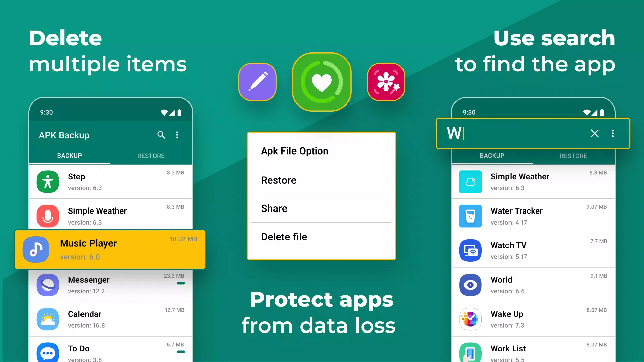Tap the Step app icon
644x362 pixels.
tap(47, 182)
